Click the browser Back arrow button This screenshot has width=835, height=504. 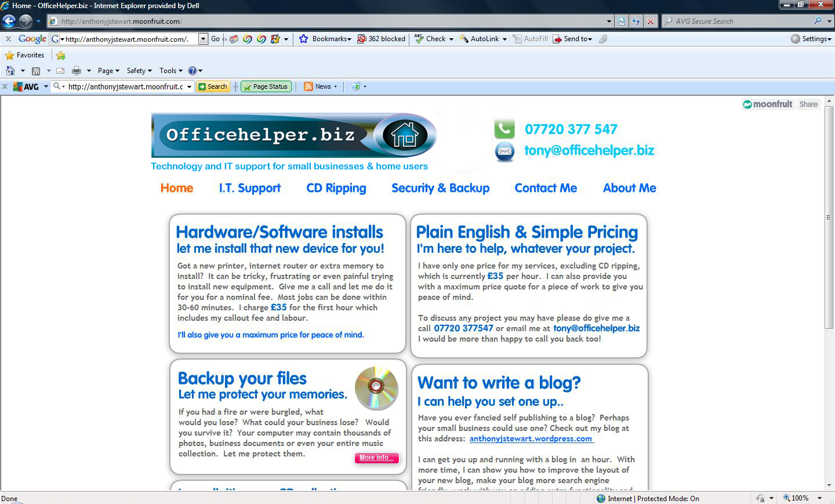pos(9,21)
